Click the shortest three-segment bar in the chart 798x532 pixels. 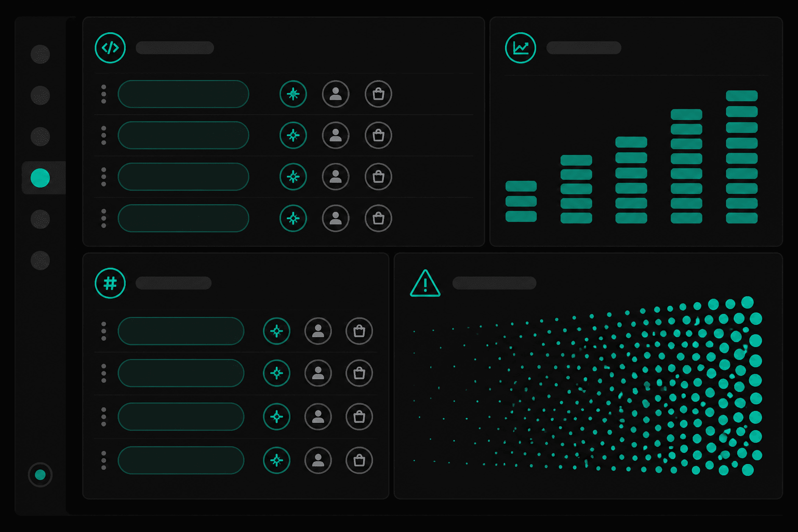click(521, 202)
